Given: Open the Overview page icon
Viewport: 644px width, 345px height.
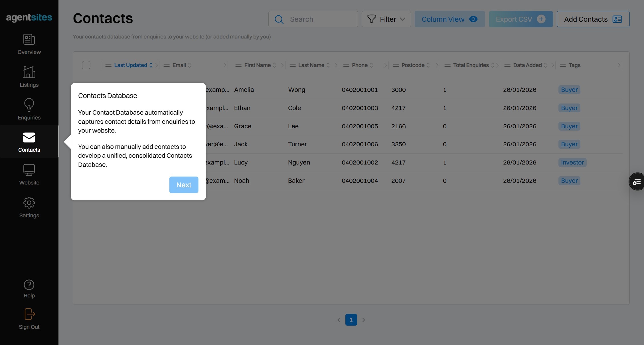Looking at the screenshot, I should coord(29,40).
